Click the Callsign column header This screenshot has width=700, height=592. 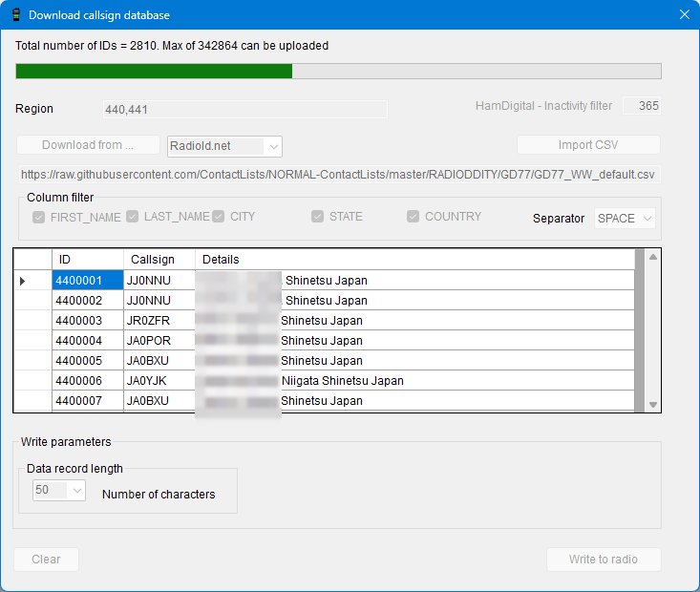click(x=159, y=260)
